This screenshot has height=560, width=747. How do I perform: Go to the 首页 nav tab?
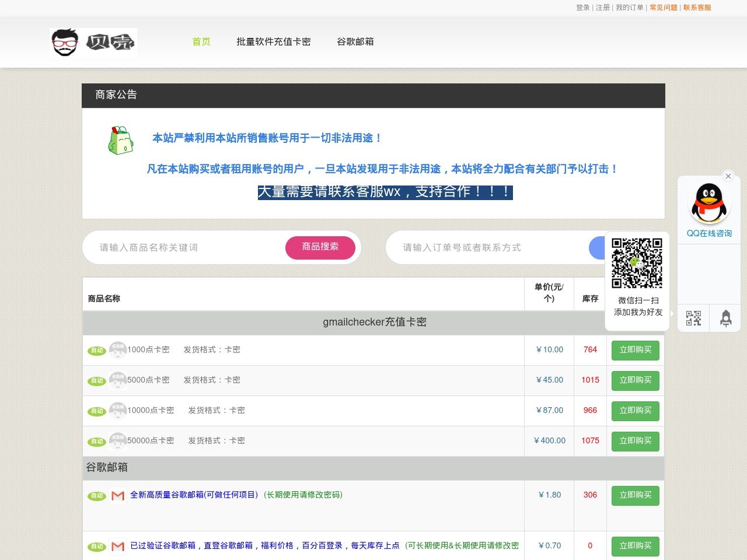pos(201,41)
